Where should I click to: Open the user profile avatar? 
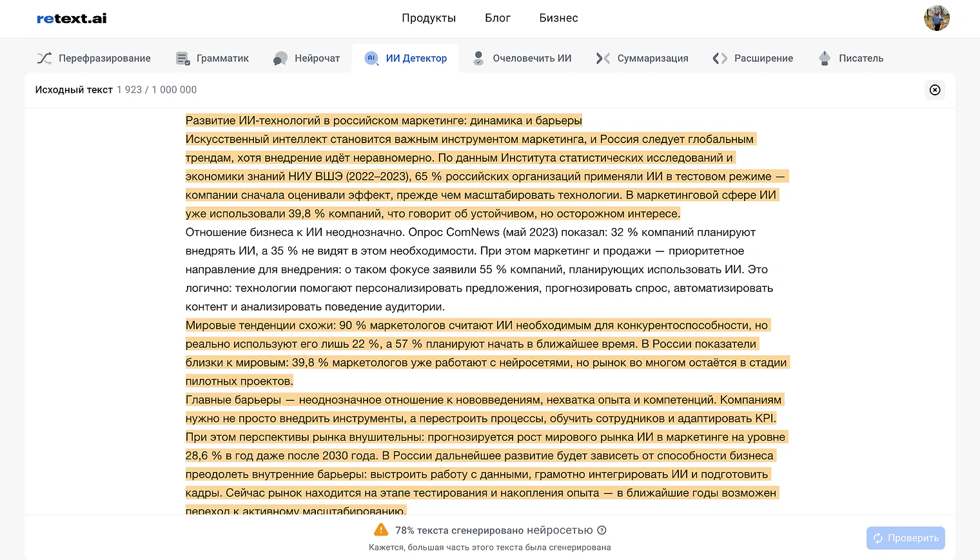[936, 18]
